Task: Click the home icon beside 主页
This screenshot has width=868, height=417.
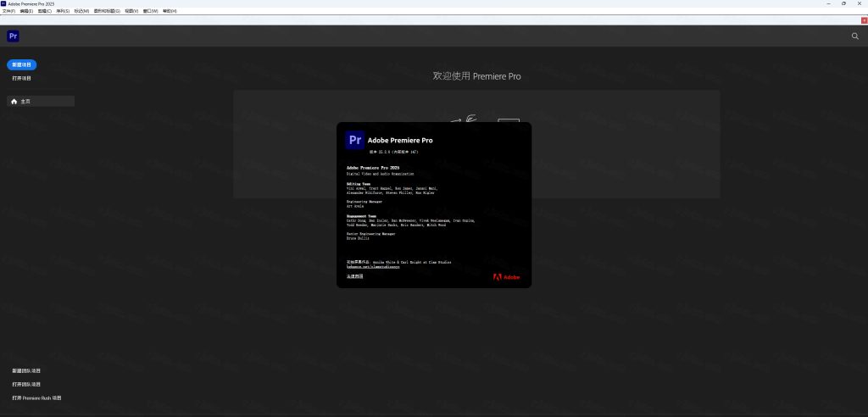Action: coord(14,101)
